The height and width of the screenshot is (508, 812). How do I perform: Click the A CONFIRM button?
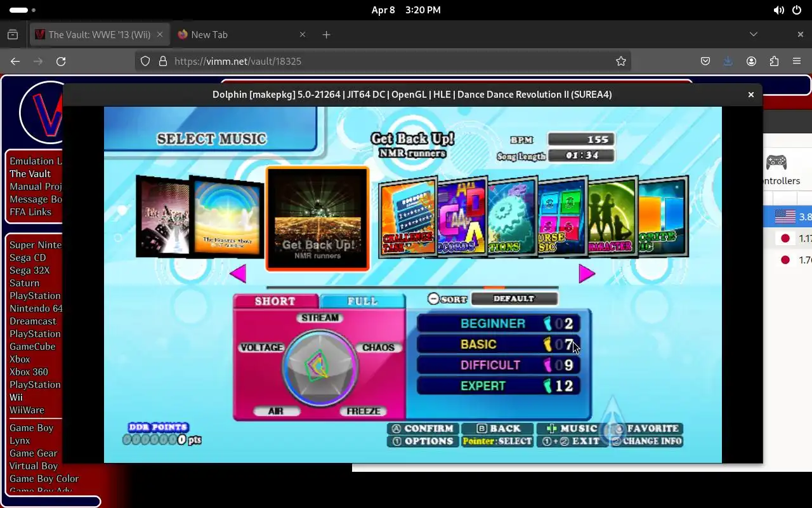(x=422, y=429)
